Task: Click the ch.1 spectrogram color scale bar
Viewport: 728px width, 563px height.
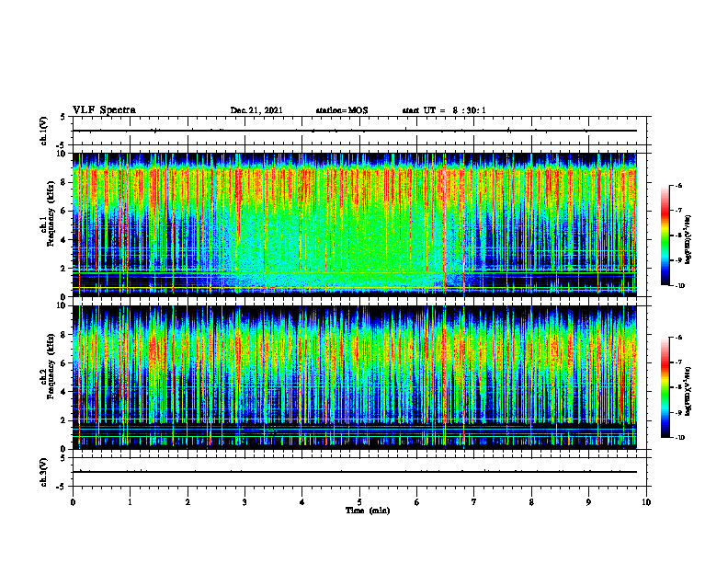Action: pos(665,236)
